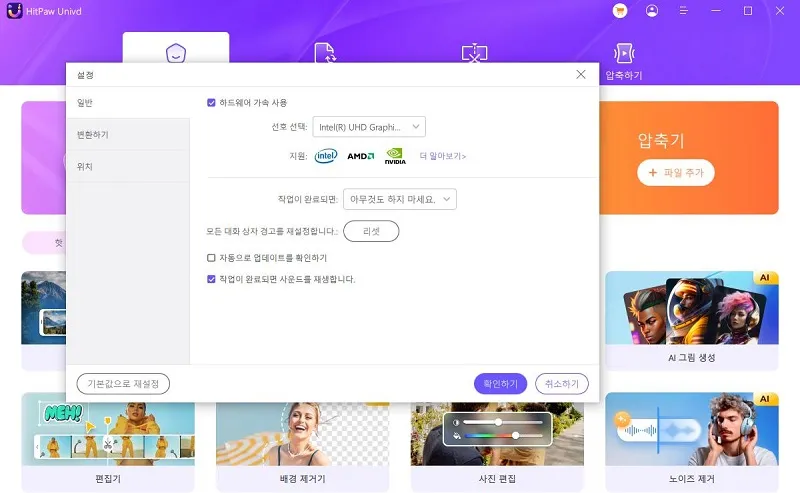
Task: Open the shopping cart icon in title bar
Action: click(620, 11)
